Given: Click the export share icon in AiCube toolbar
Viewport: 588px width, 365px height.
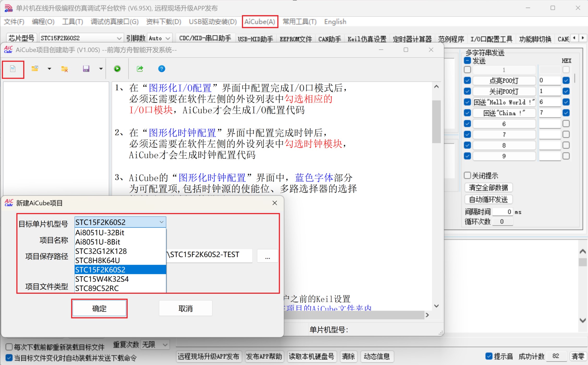Looking at the screenshot, I should pyautogui.click(x=140, y=69).
